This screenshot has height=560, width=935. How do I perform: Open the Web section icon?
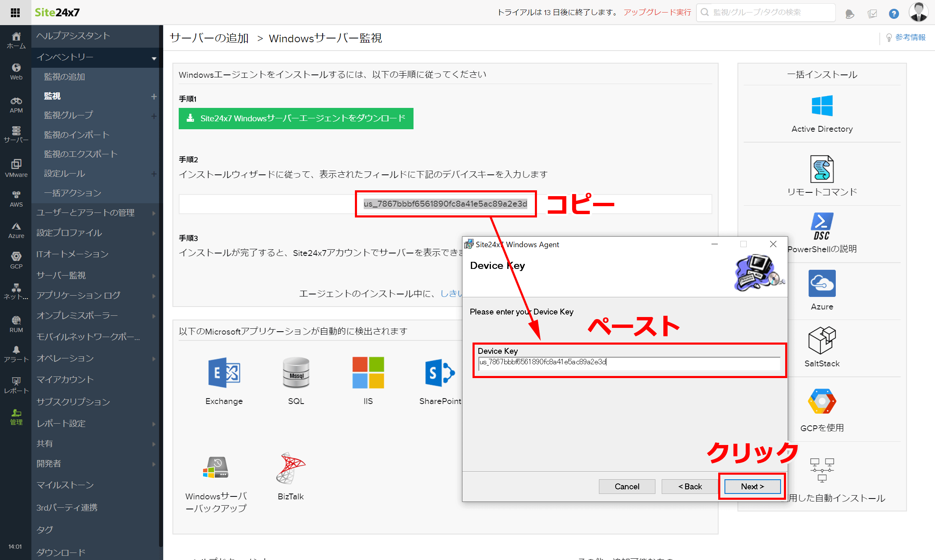point(16,72)
